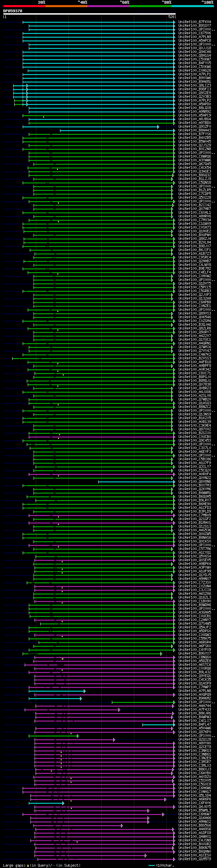Select the UniRef100_C3K9E4 label
The height and width of the screenshot is (868, 217).
point(195,426)
